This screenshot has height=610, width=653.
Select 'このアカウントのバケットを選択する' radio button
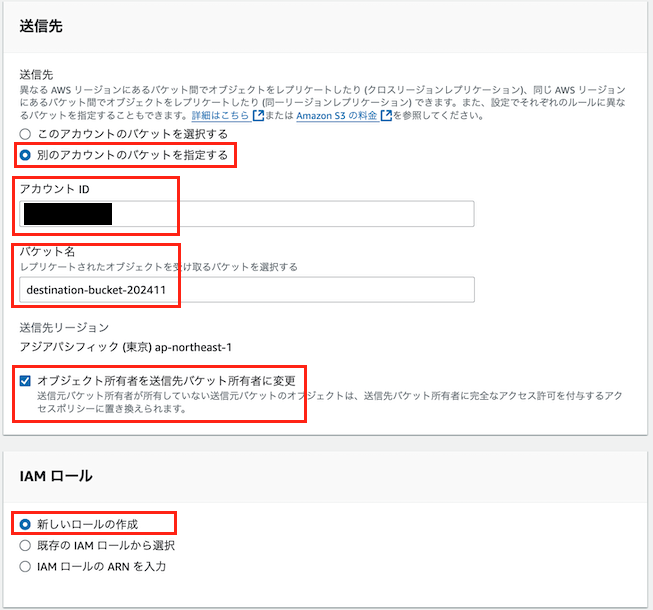[x=25, y=134]
